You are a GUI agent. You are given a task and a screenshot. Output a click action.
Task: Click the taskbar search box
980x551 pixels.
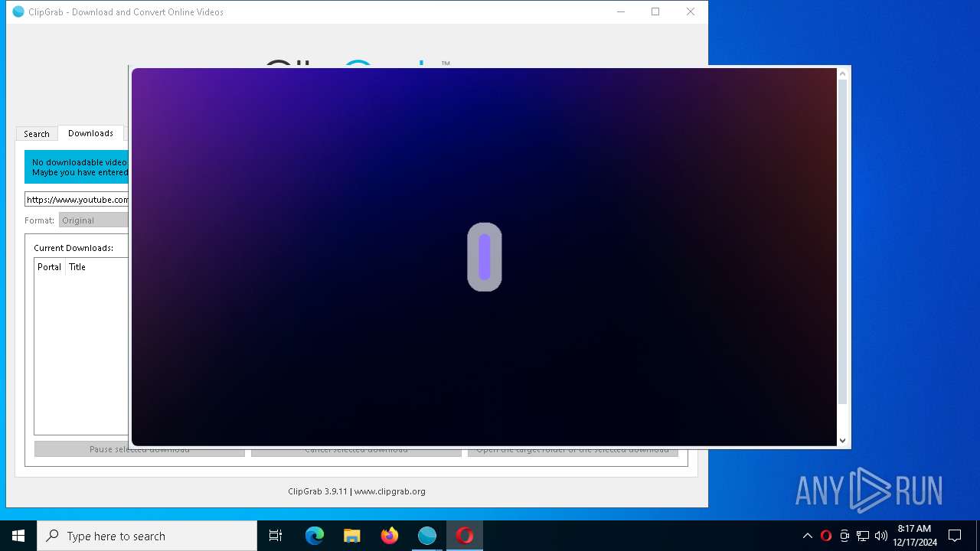click(x=147, y=536)
